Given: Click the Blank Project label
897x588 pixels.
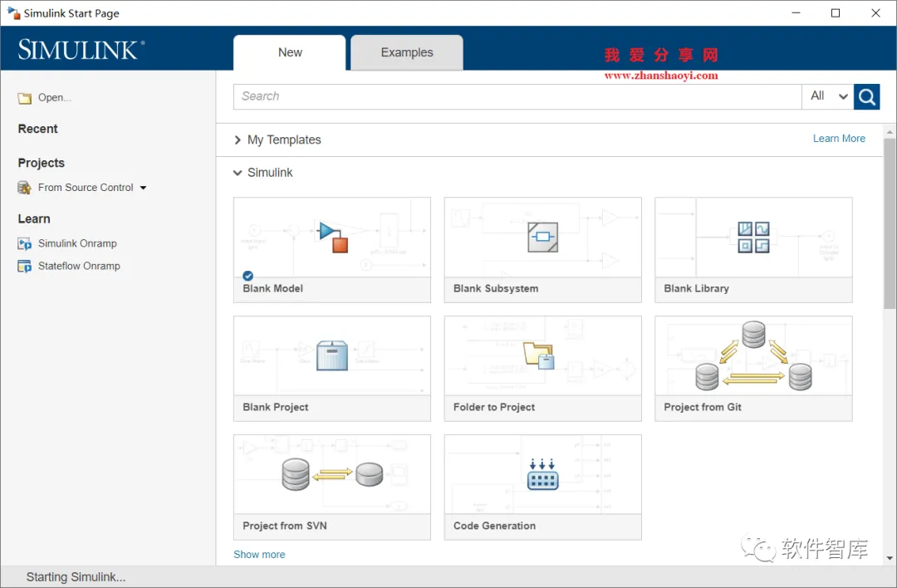Looking at the screenshot, I should point(275,407).
